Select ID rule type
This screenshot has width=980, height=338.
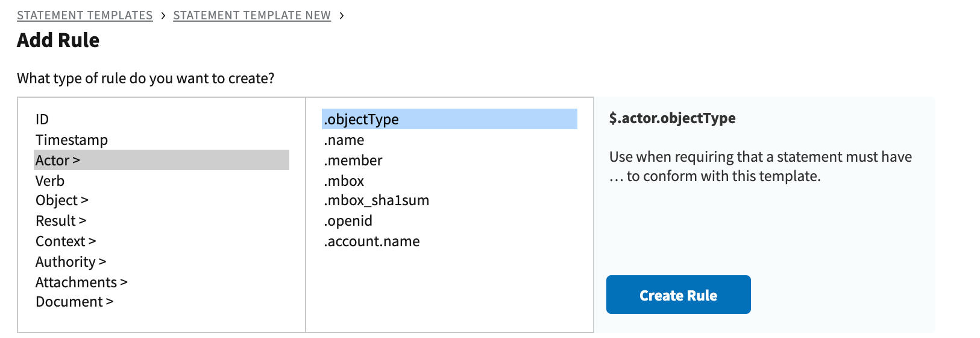[x=42, y=120]
